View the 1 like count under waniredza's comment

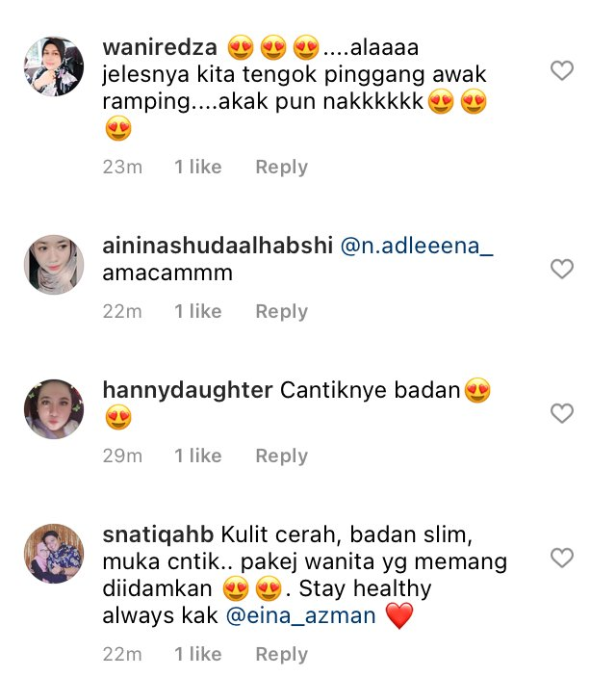[x=197, y=168]
